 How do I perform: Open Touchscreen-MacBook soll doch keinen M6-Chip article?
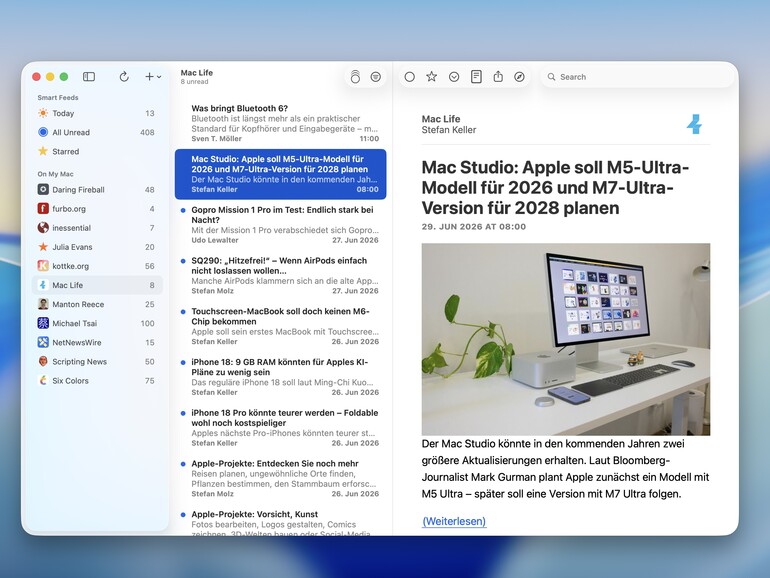(280, 327)
